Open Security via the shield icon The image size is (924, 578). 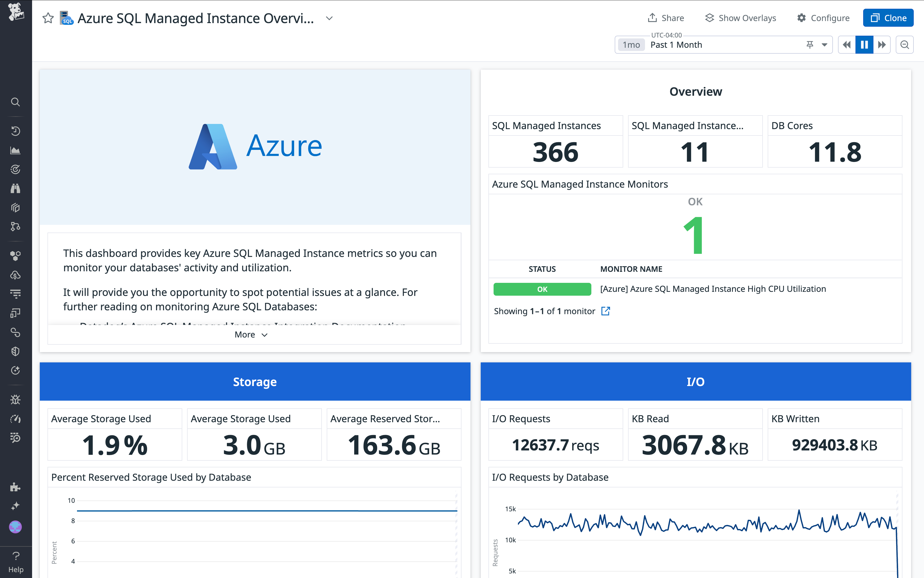[15, 351]
